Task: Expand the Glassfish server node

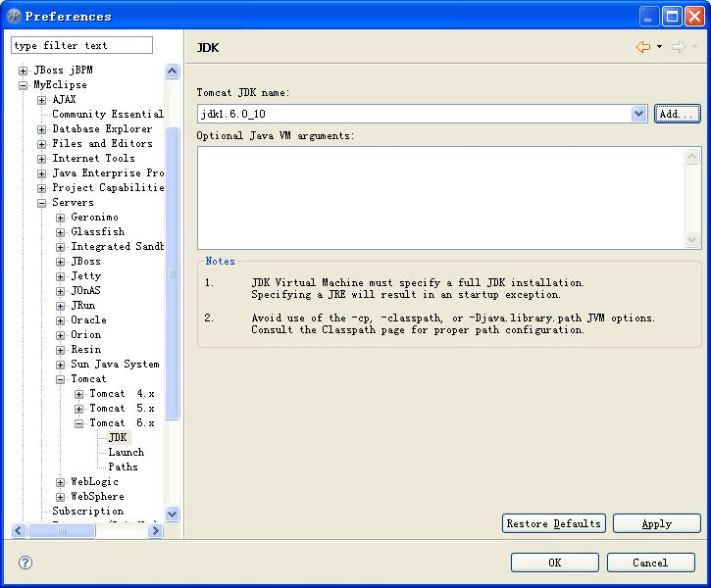Action: pos(60,232)
